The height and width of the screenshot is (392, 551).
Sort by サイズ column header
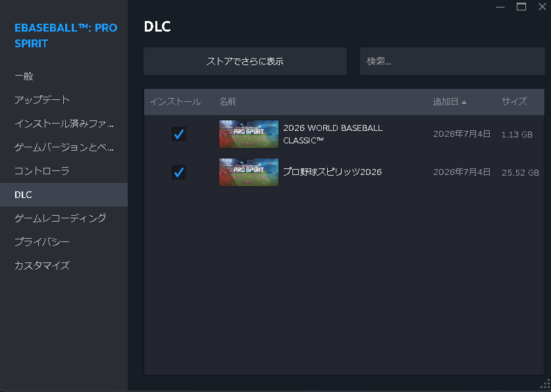(514, 101)
